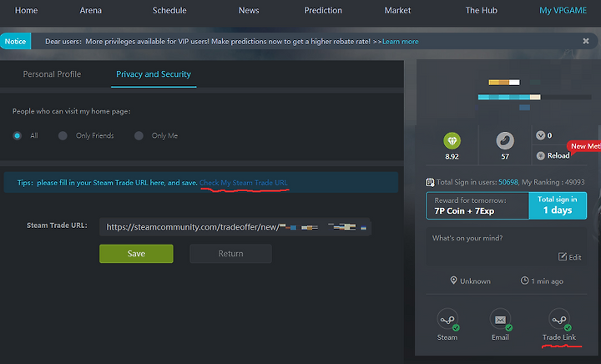
Task: Click the clock icon beside 1 min ago
Action: point(524,281)
